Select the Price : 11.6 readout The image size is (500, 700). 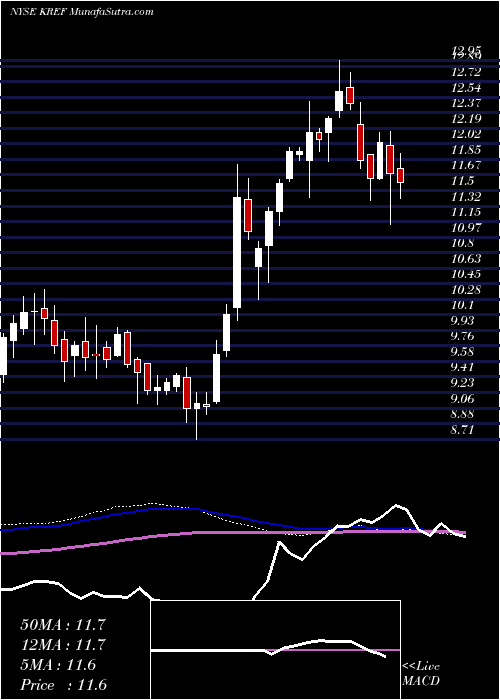click(64, 685)
